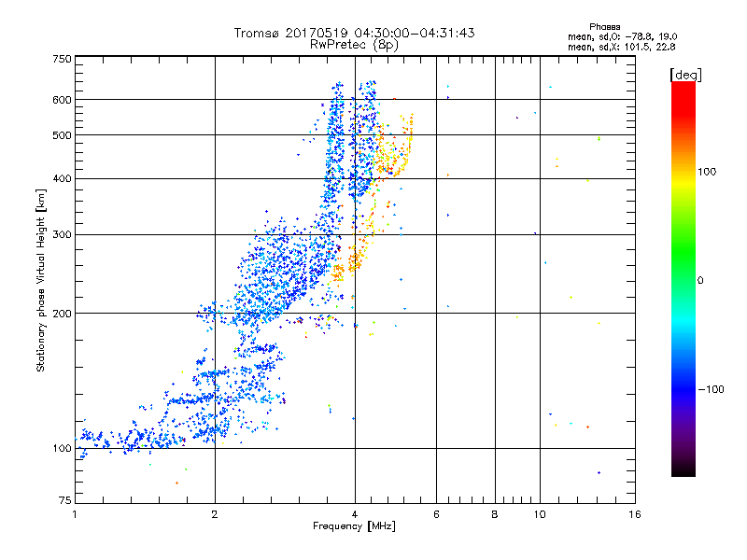
Task: Click the 'Frequency [MHz]' axis label
Action: coord(354,526)
